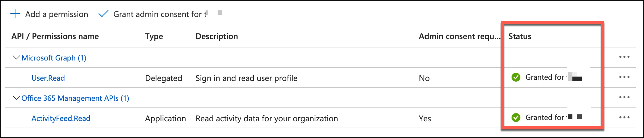Click the Admin consent required column header
The width and height of the screenshot is (644, 138).
(460, 36)
